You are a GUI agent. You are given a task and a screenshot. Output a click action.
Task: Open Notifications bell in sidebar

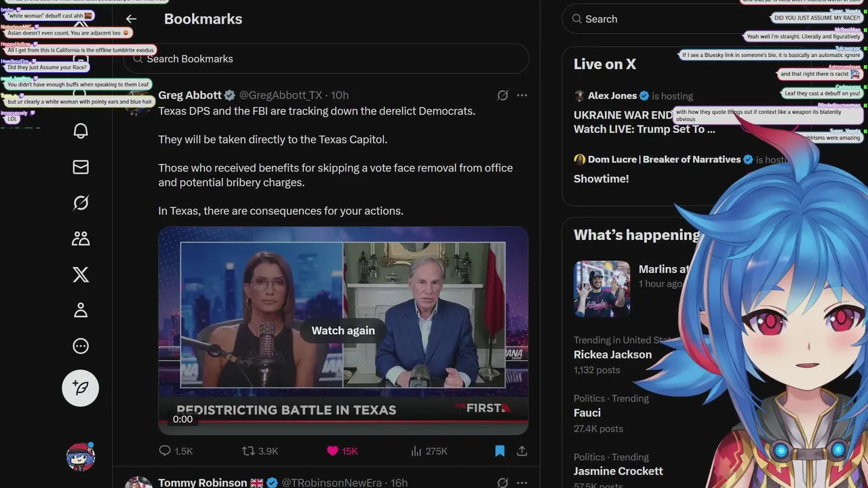coord(81,131)
